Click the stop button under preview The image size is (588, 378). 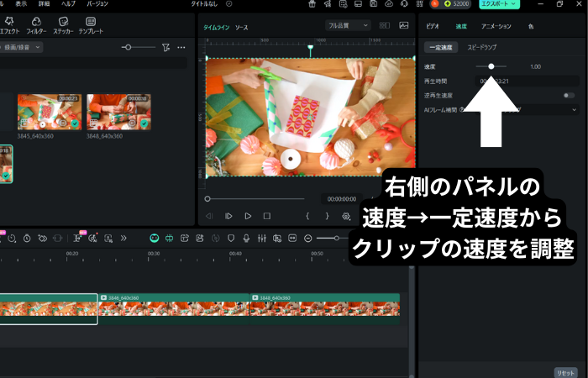267,216
